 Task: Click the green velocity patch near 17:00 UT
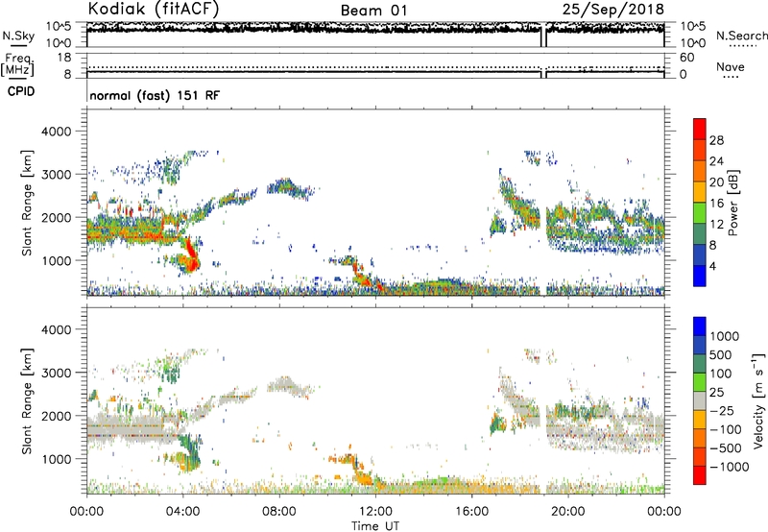point(497,423)
